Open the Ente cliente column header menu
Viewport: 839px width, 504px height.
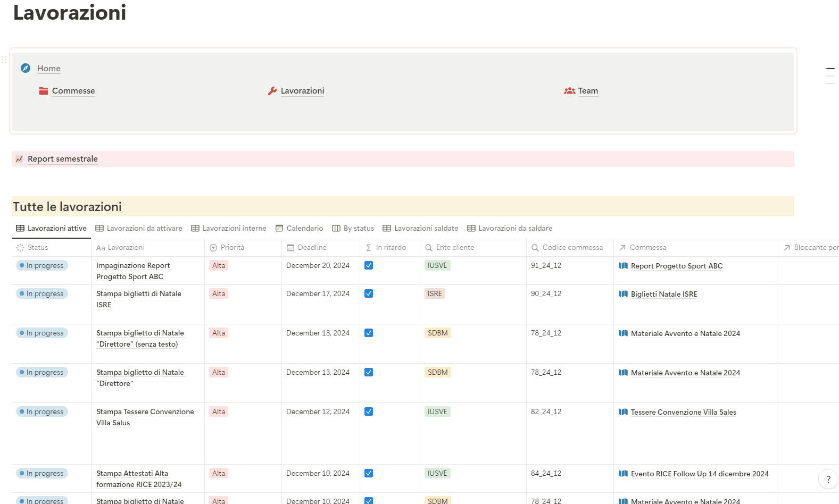coord(473,248)
